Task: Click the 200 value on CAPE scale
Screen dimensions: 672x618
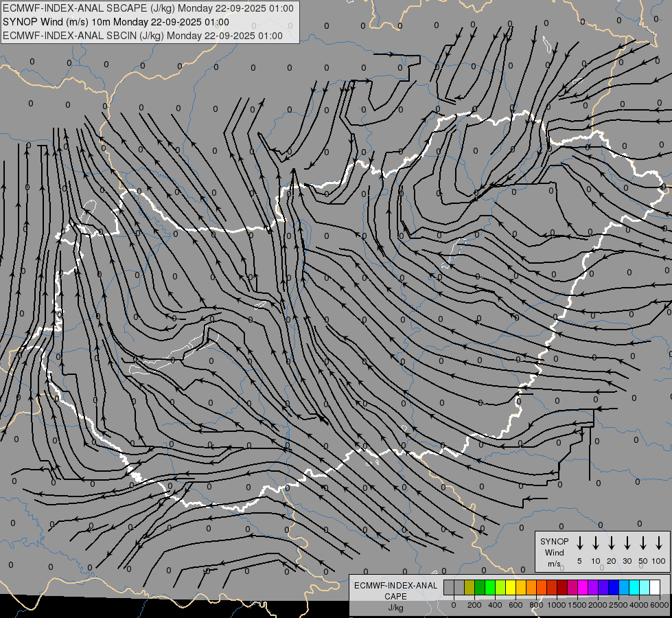Action: coord(474,605)
